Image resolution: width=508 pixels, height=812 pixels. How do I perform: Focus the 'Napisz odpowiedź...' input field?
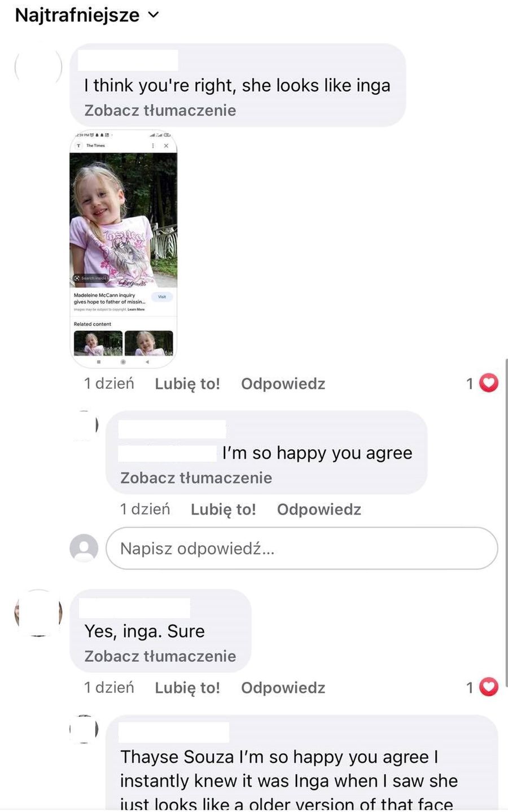click(x=302, y=548)
